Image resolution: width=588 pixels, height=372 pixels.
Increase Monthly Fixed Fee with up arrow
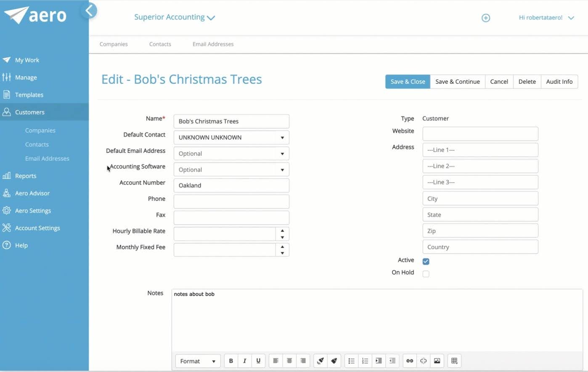[282, 247]
